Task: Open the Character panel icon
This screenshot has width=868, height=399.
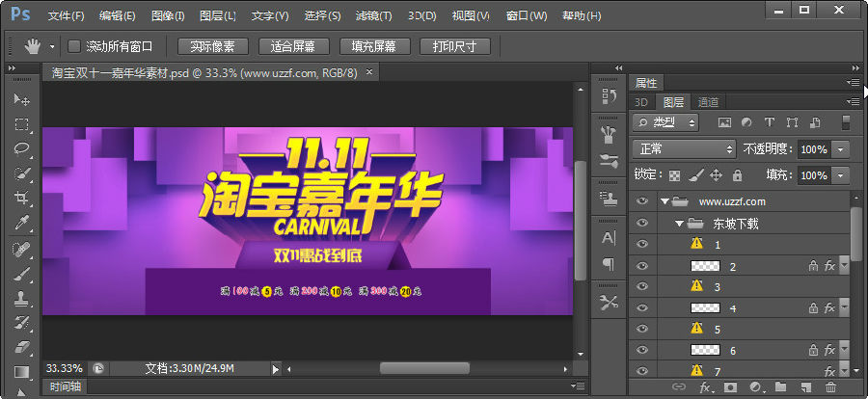Action: [609, 238]
